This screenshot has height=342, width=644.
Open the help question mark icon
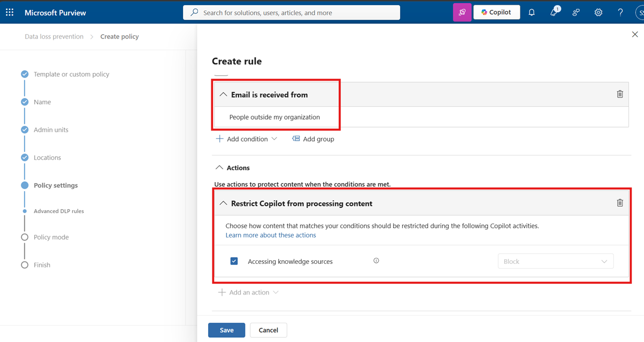click(x=620, y=12)
